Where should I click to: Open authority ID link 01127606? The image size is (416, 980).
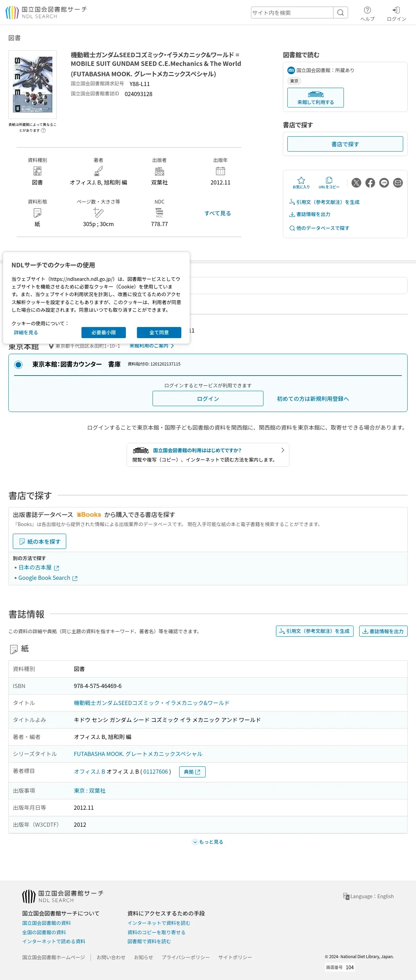(x=156, y=772)
